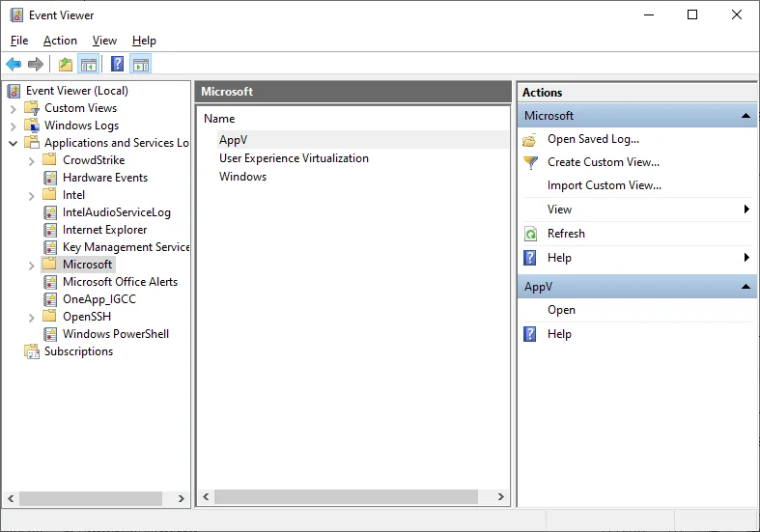Click the Help icon under AppV actions
Screen dimensions: 760x532
pos(530,334)
